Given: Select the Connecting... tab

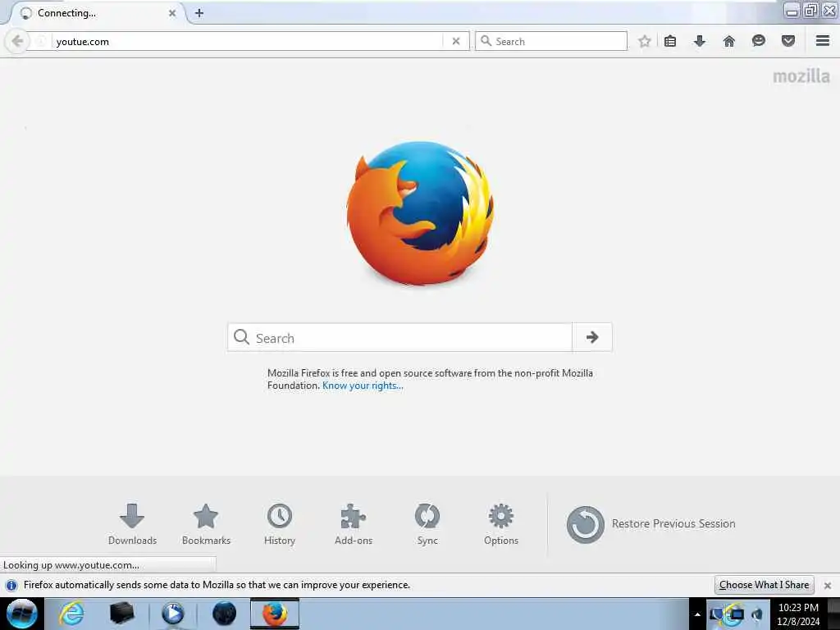Looking at the screenshot, I should (x=97, y=13).
